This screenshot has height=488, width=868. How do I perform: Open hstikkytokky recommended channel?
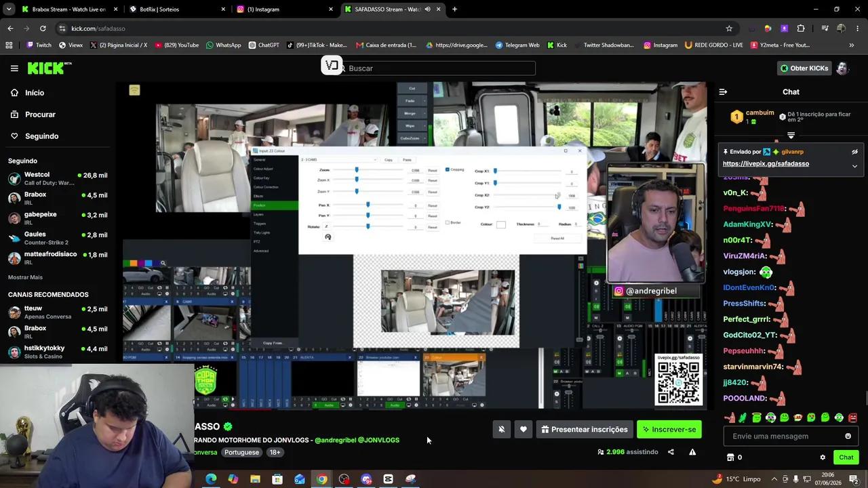tap(58, 351)
